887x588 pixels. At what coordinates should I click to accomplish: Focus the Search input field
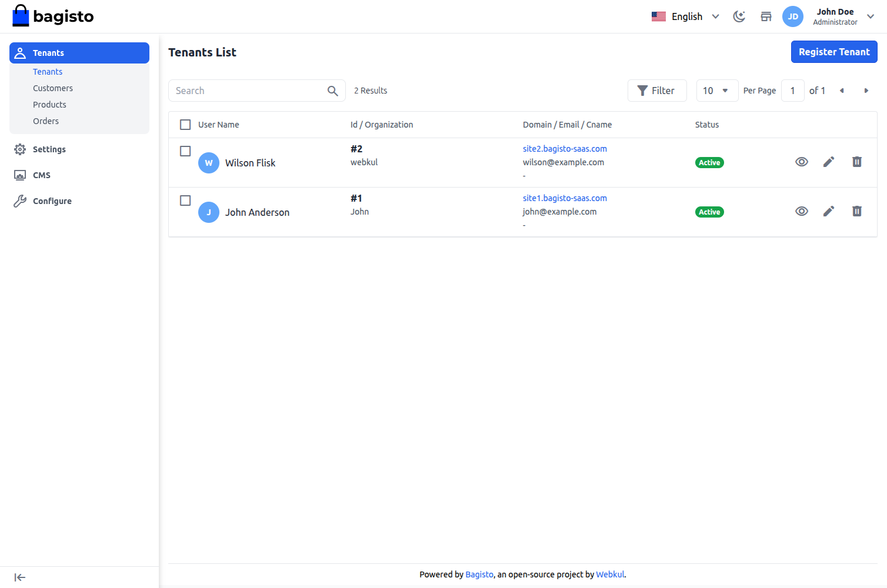click(x=256, y=91)
